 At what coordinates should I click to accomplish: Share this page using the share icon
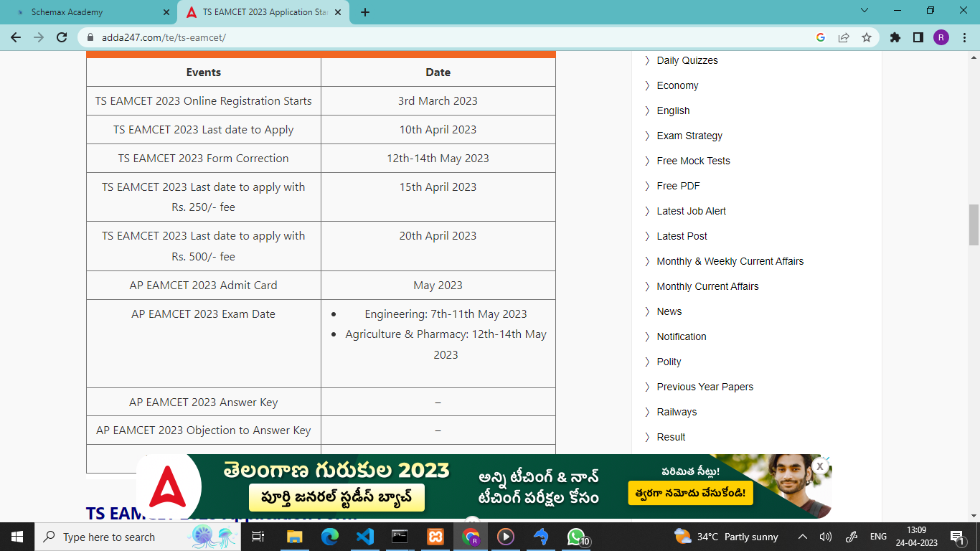coord(844,37)
